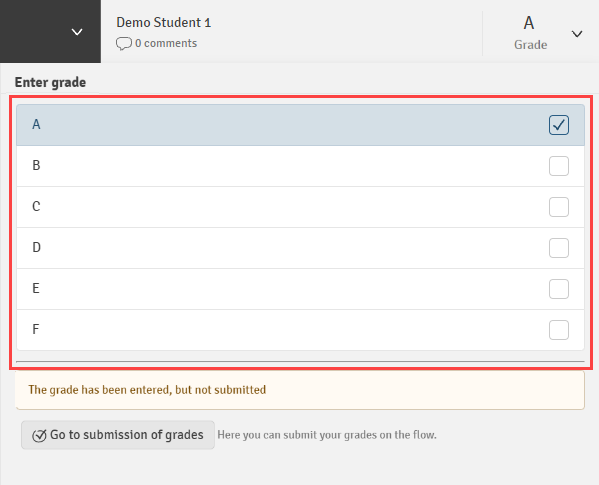Select the grade F checkbox
Viewport: 599px width, 485px height.
[x=559, y=330]
